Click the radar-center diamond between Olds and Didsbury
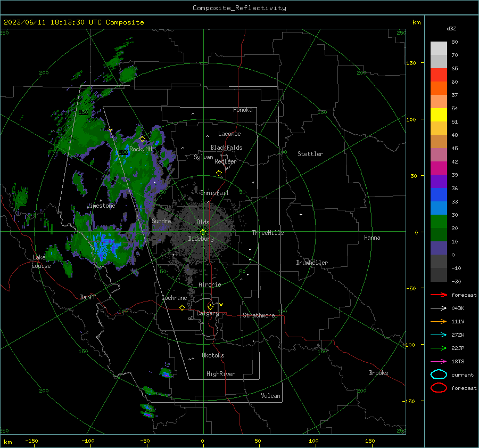Screen dimensions: 479x448 [x=203, y=232]
